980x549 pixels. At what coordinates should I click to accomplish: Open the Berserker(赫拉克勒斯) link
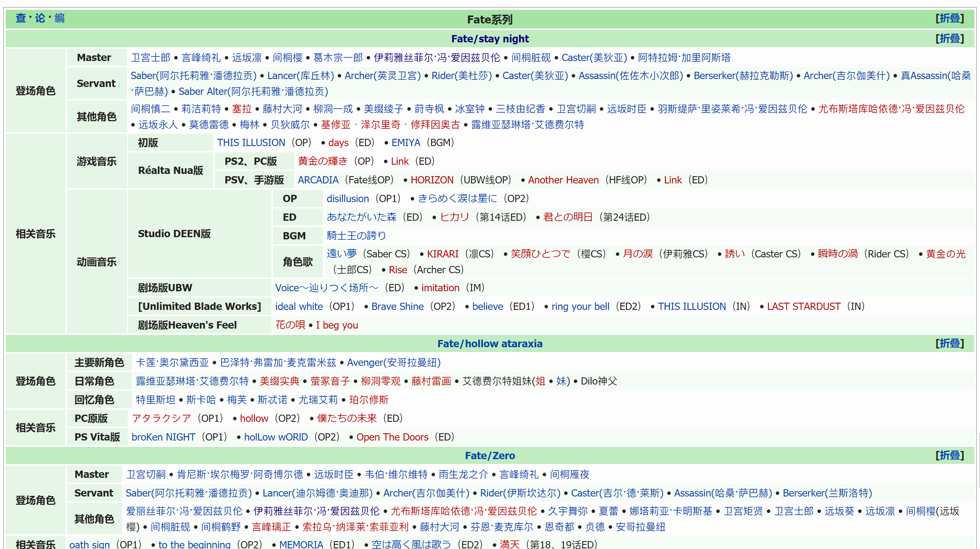[x=743, y=76]
